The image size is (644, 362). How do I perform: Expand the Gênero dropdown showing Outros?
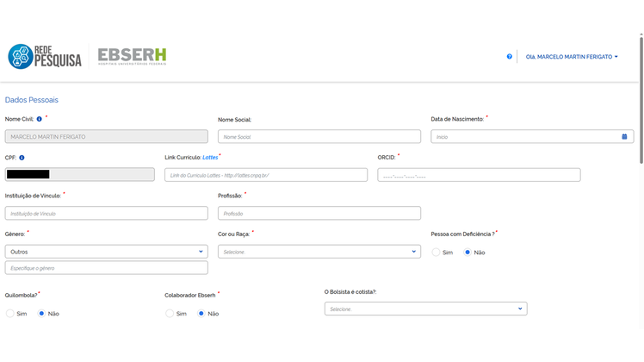click(107, 252)
